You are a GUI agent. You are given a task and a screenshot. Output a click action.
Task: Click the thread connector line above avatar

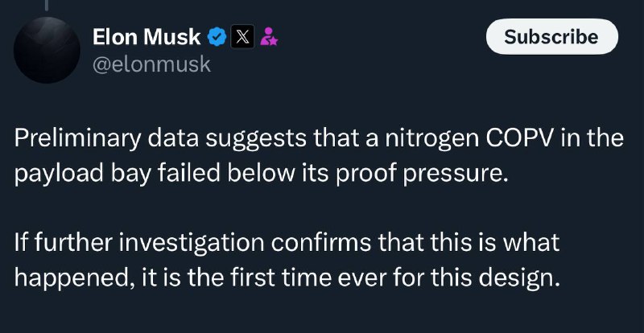click(x=47, y=5)
